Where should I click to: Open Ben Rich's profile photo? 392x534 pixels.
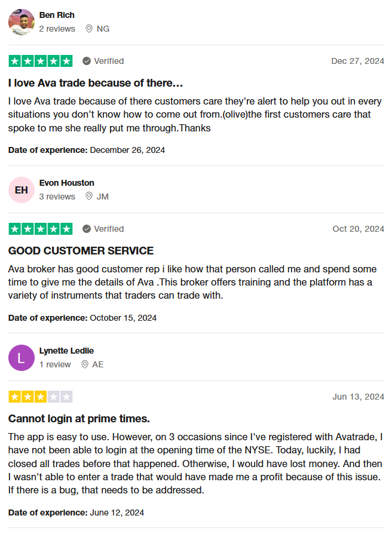22,22
